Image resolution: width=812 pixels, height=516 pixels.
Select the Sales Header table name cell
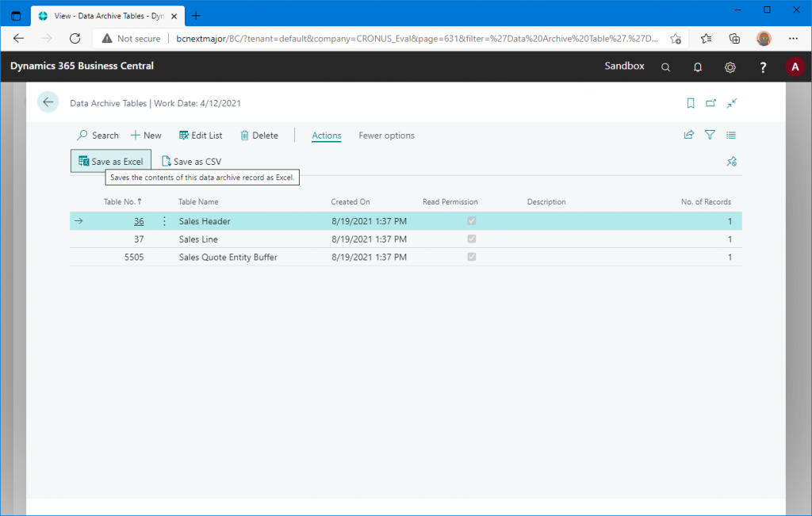[205, 221]
